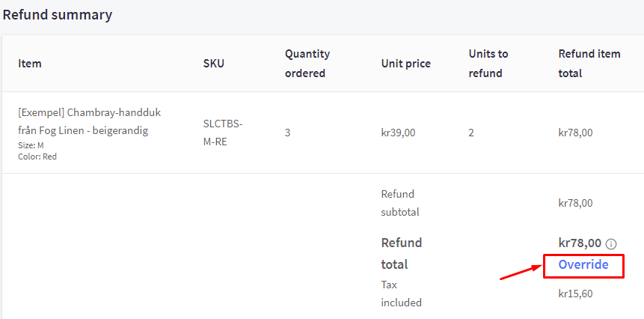This screenshot has height=319, width=644.
Task: Click the quantity ordered value 3
Action: pyautogui.click(x=287, y=133)
